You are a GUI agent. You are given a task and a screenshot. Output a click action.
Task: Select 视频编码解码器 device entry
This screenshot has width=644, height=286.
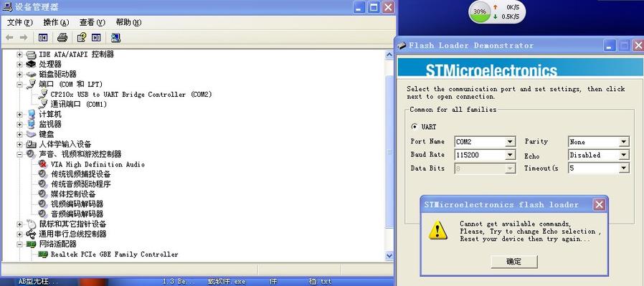[x=77, y=204]
